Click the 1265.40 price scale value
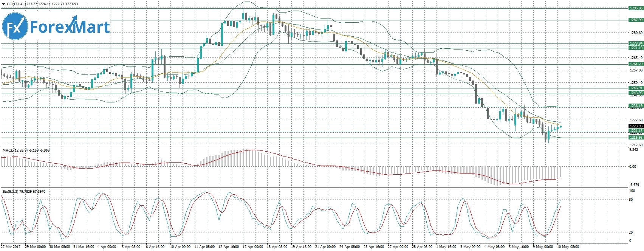The height and width of the screenshot is (251, 644). pos(636,58)
